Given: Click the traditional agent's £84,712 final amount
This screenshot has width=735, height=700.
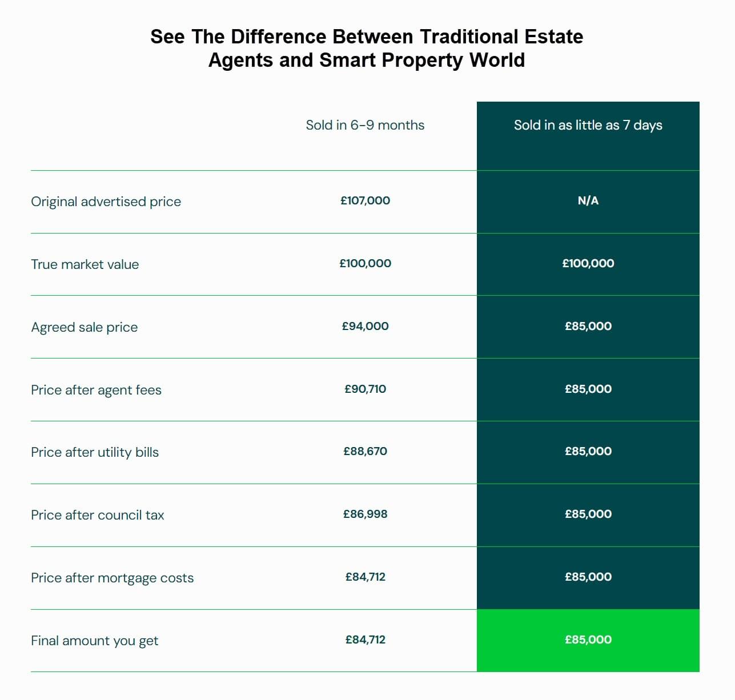Looking at the screenshot, I should click(x=365, y=639).
